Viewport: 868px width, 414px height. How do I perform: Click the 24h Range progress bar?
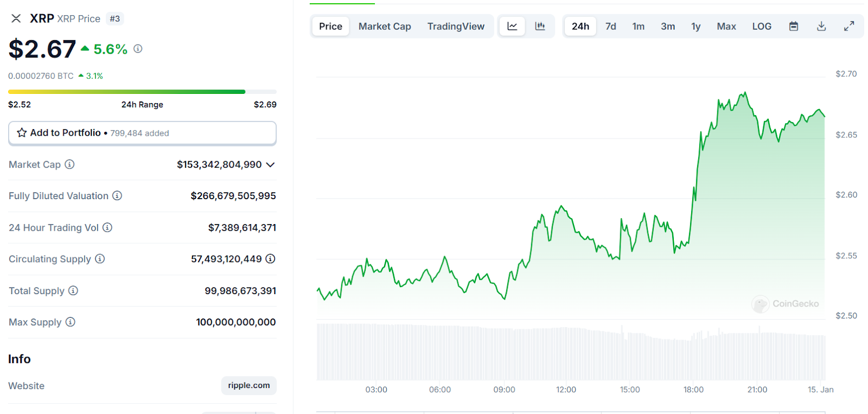point(142,92)
